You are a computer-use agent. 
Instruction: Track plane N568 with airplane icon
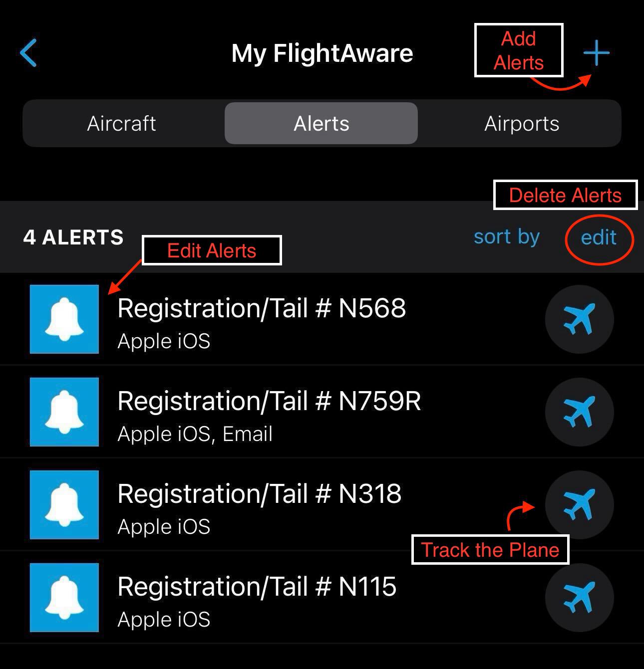pyautogui.click(x=579, y=319)
